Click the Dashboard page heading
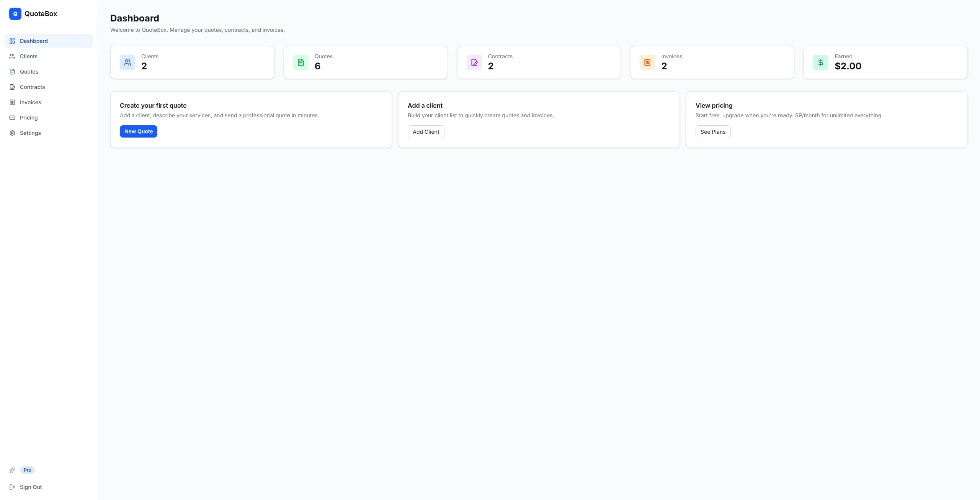 (x=135, y=18)
